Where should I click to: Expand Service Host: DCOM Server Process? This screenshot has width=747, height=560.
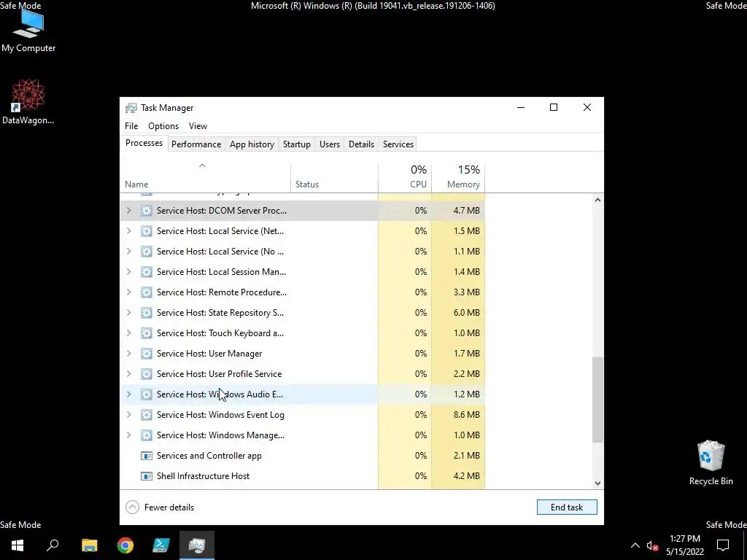[x=128, y=211]
